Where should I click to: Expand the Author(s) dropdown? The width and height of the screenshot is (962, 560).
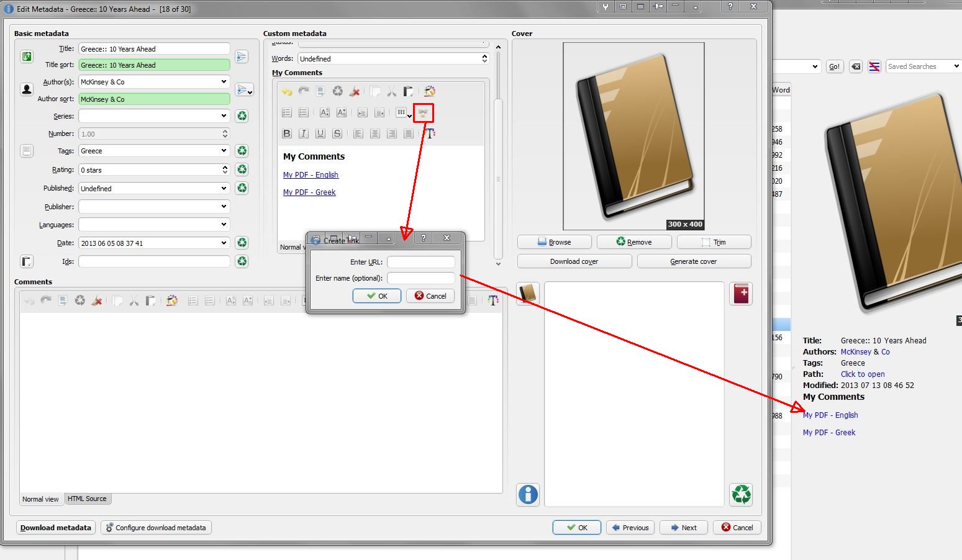224,82
